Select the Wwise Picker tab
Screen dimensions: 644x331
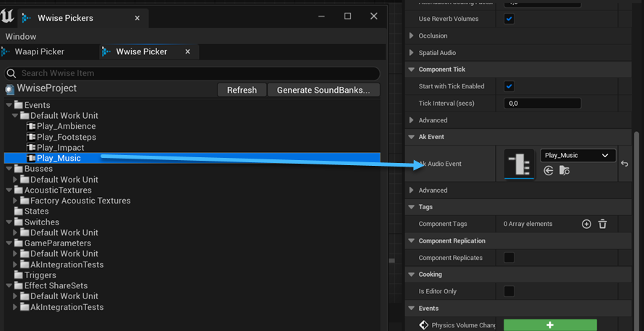(x=141, y=52)
